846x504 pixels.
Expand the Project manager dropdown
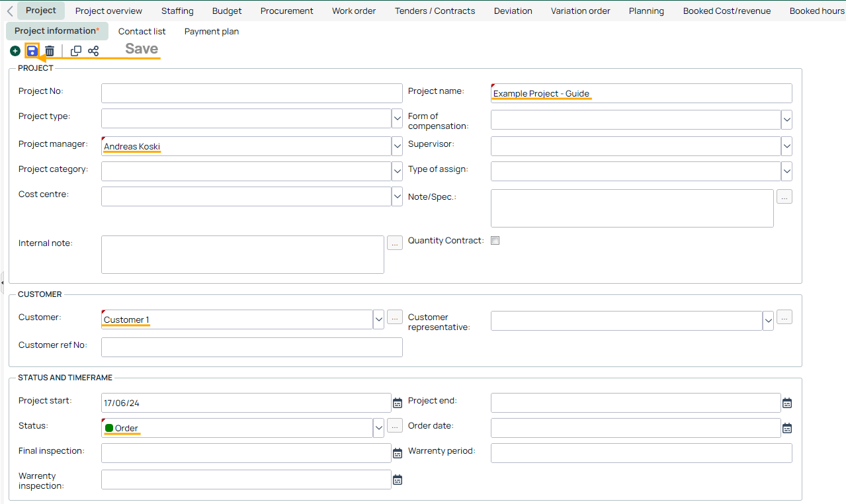398,146
